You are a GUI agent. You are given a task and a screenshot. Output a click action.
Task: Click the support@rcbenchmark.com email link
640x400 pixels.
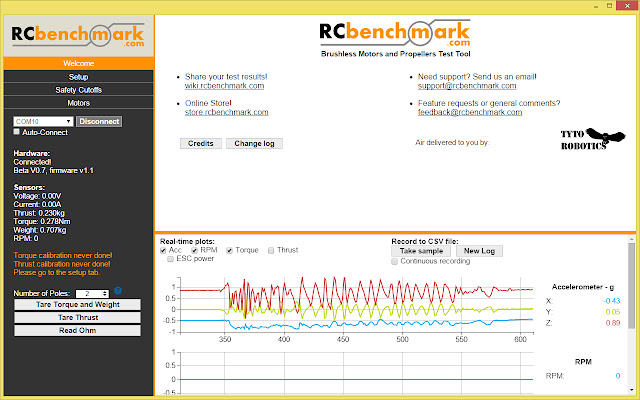467,86
